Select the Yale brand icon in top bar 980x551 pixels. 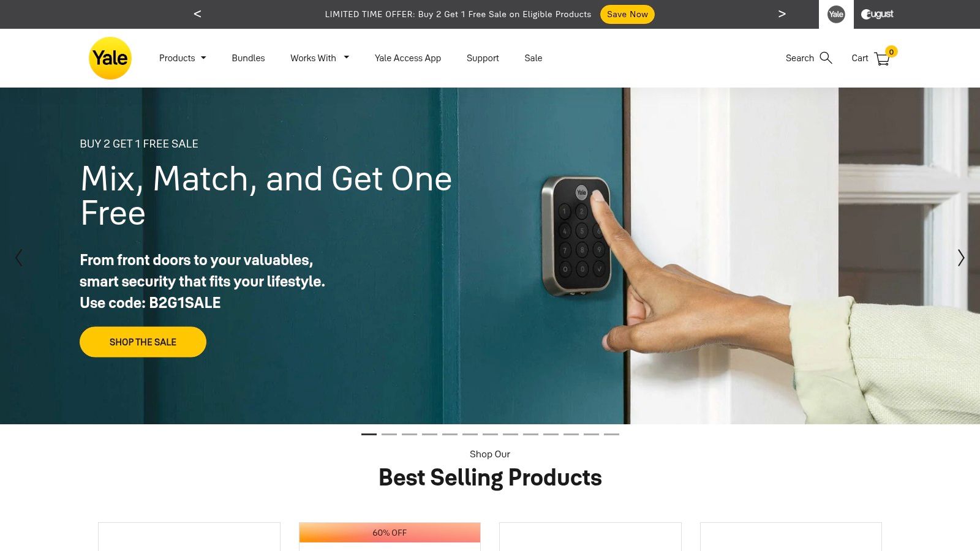tap(836, 14)
